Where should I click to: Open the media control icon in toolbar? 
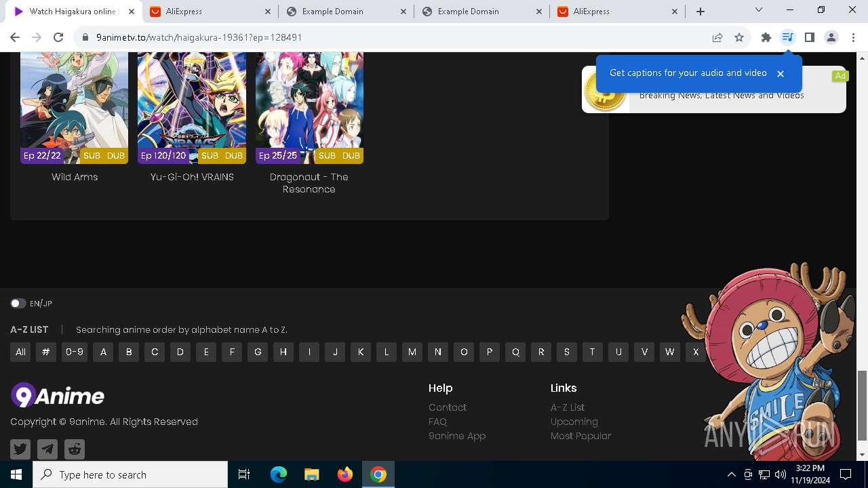(x=787, y=37)
